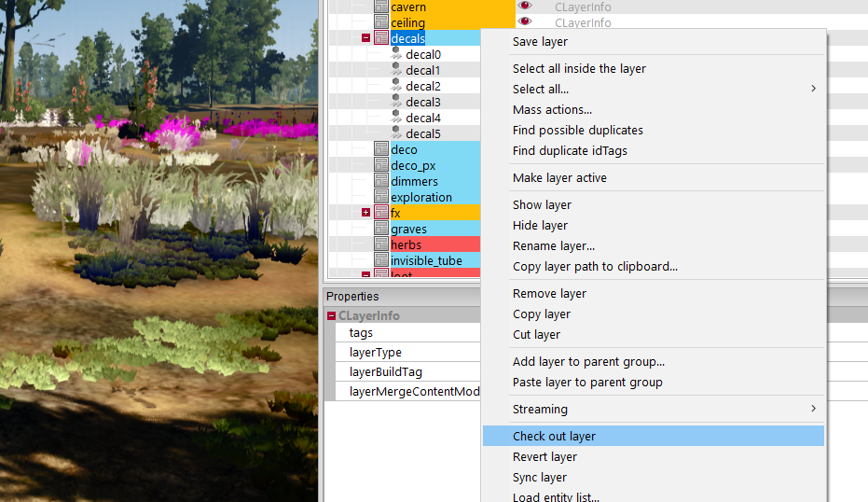The image size is (868, 502).
Task: Click the cavern layer icon
Action: 381,7
